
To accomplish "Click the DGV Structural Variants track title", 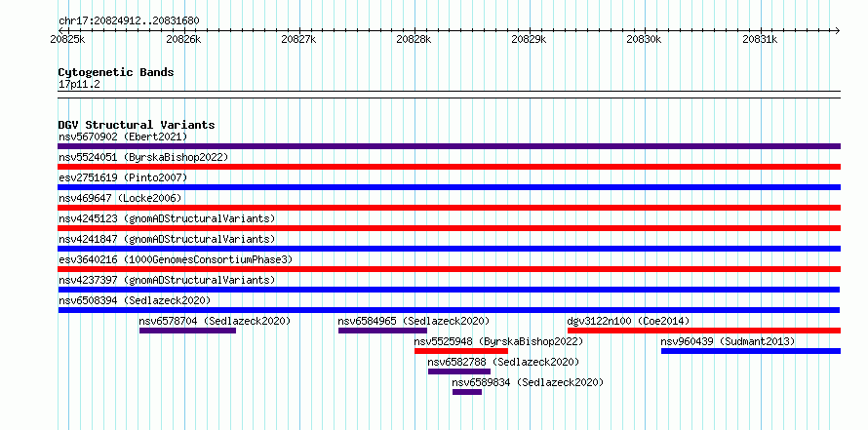I will [x=137, y=125].
